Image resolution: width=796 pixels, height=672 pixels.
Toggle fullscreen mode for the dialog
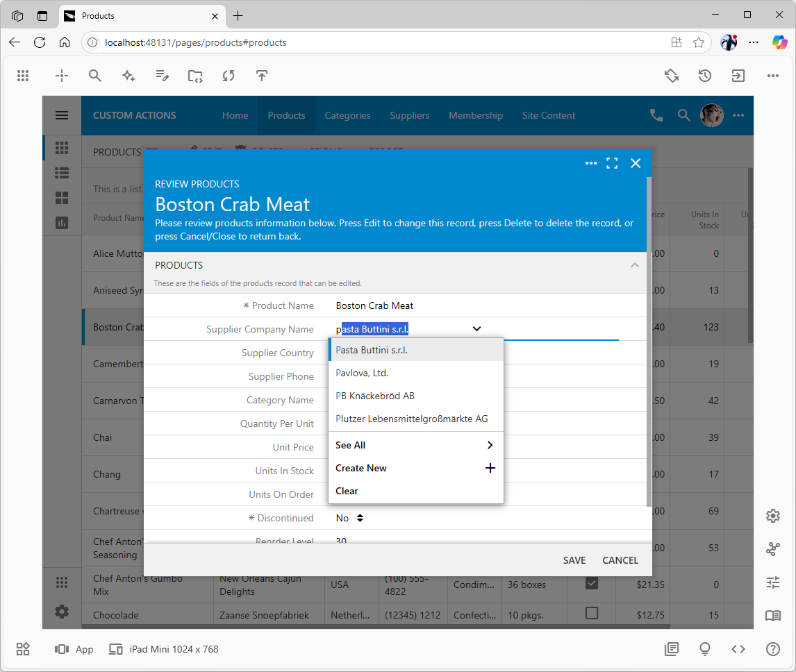pos(612,163)
